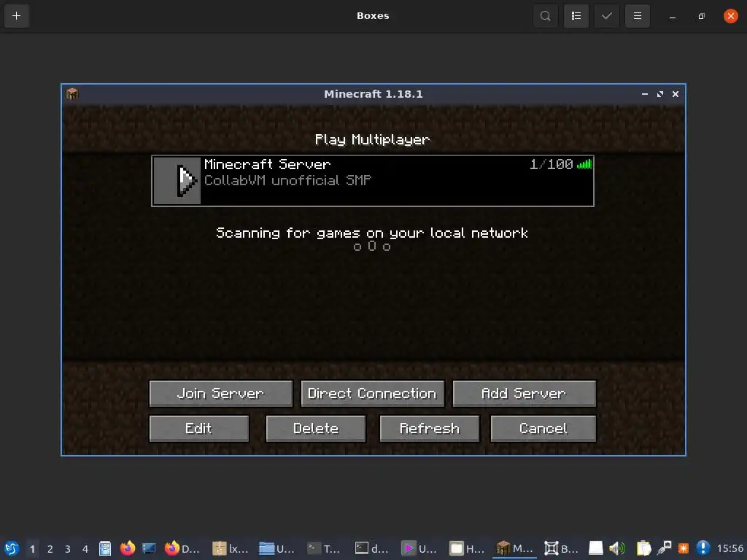747x560 pixels.
Task: Switch to lx... task in taskbar
Action: tap(231, 548)
